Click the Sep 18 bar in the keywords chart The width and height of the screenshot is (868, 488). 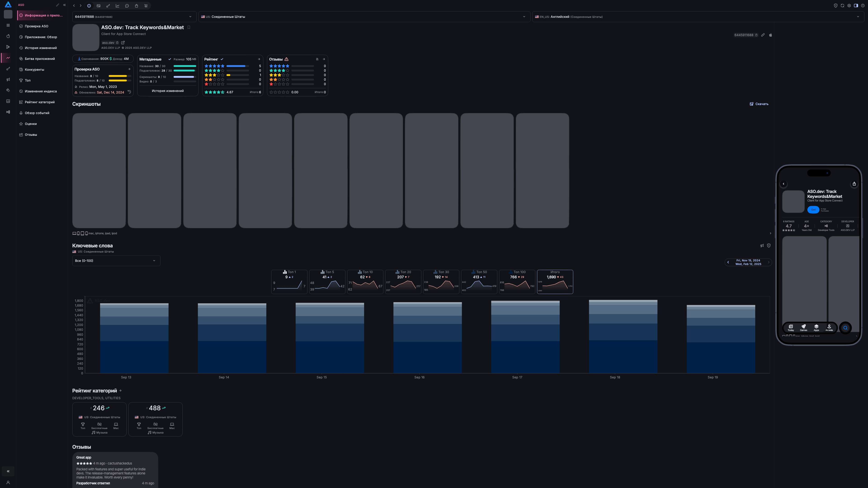(x=623, y=336)
